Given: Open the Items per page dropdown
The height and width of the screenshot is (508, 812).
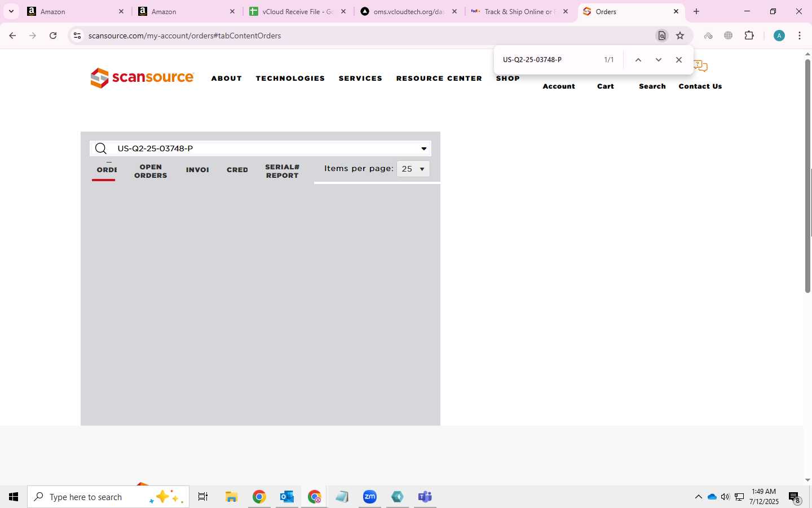Looking at the screenshot, I should [x=413, y=169].
